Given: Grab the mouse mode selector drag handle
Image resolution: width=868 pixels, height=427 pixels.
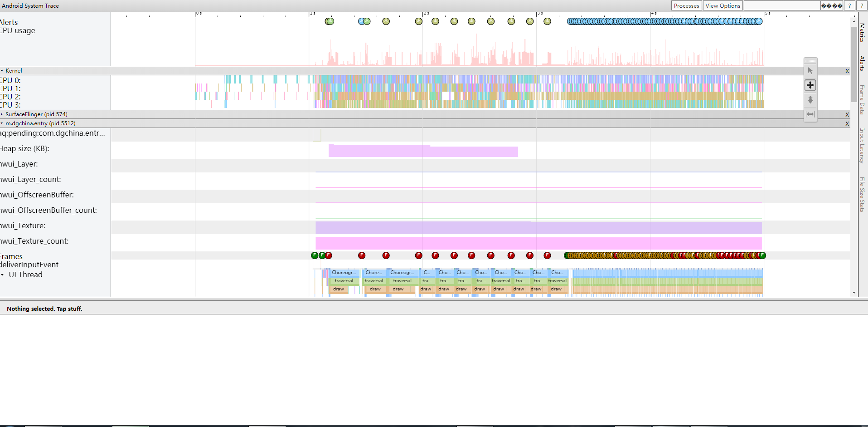Looking at the screenshot, I should point(810,60).
